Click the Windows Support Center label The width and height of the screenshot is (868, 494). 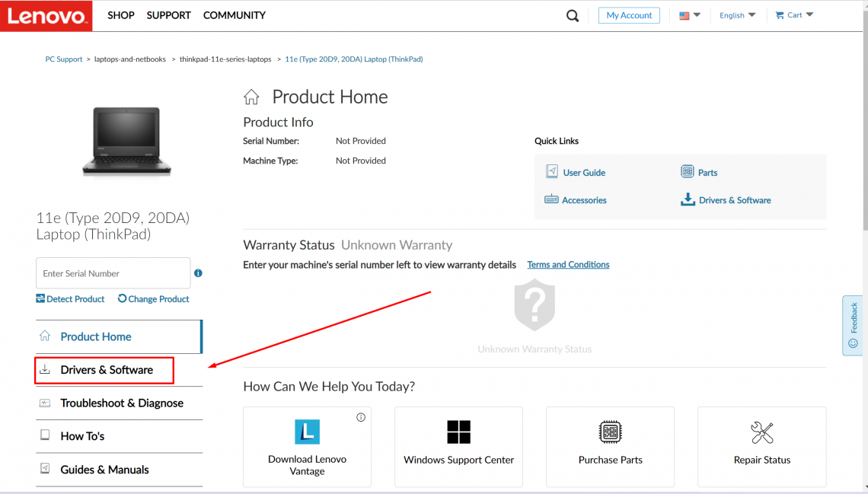coord(459,460)
